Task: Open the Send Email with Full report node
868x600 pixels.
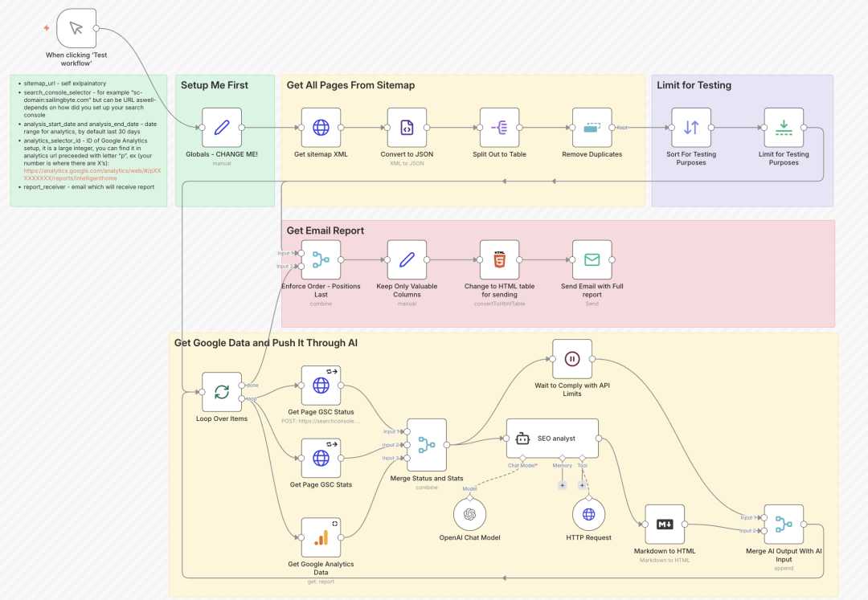Action: coord(592,259)
